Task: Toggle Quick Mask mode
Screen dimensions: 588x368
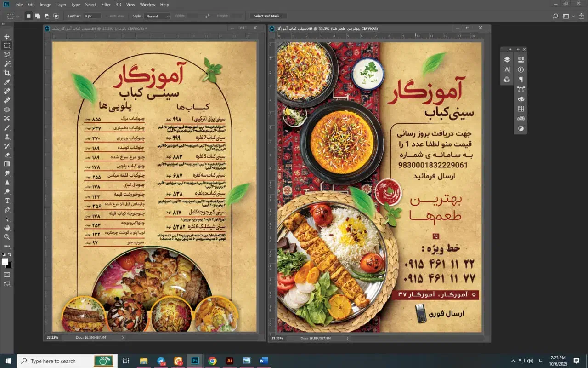Action: [7, 275]
